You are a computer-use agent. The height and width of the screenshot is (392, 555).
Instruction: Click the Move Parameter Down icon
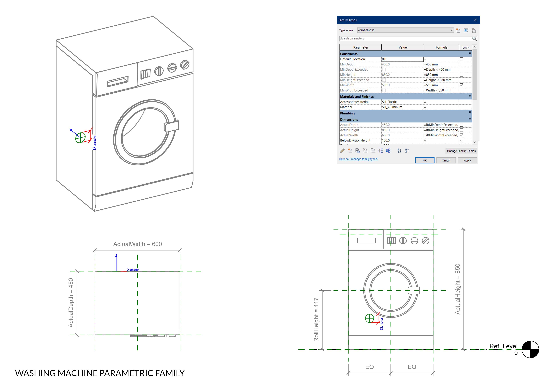click(x=388, y=151)
